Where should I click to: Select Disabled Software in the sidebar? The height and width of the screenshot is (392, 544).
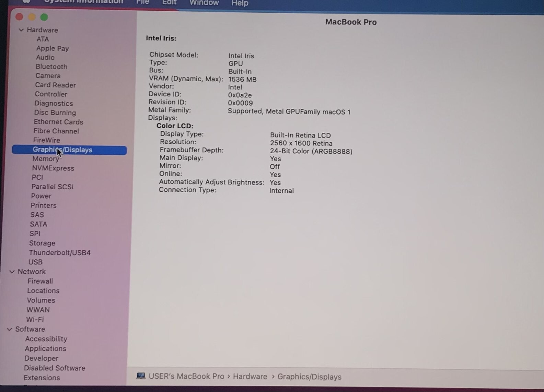point(55,368)
